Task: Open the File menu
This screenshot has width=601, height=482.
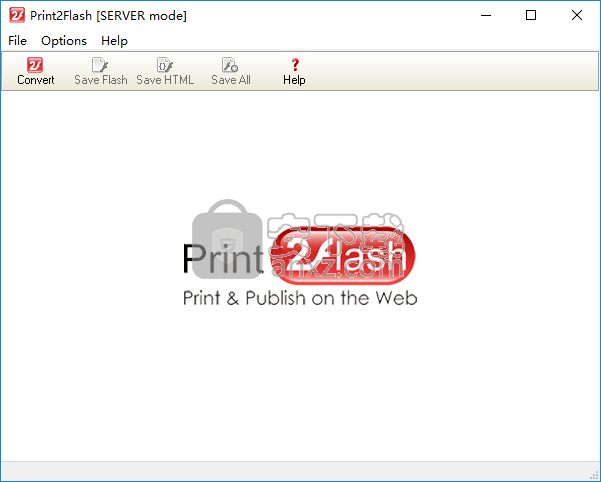Action: [17, 41]
